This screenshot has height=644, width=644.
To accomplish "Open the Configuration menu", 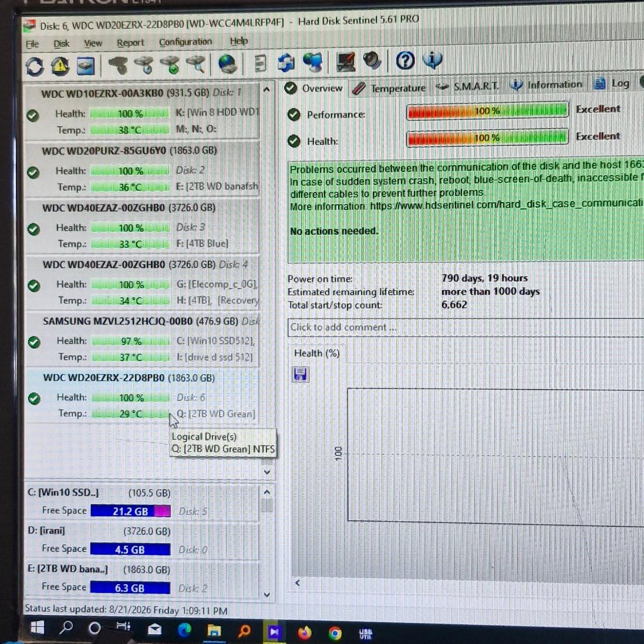I will click(186, 42).
